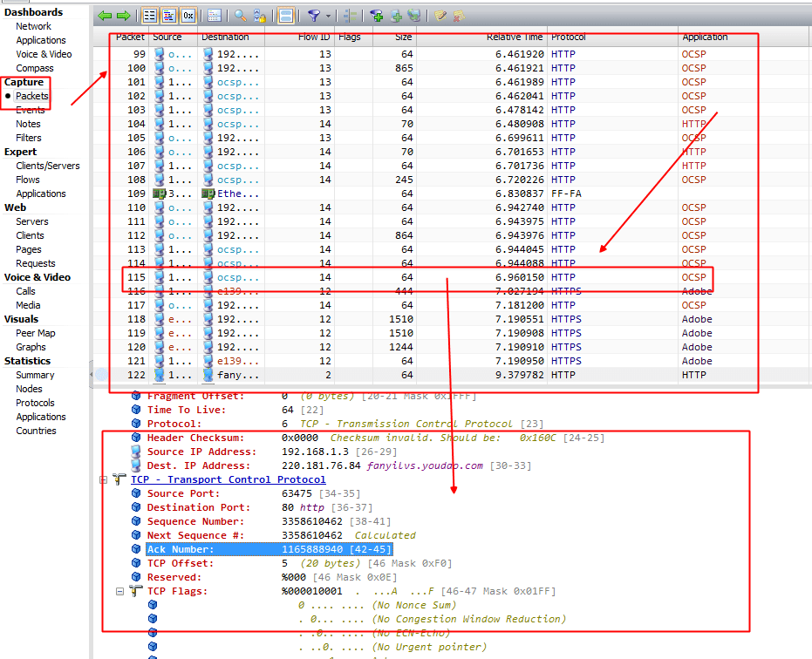Click the select related packets icon

tap(351, 16)
